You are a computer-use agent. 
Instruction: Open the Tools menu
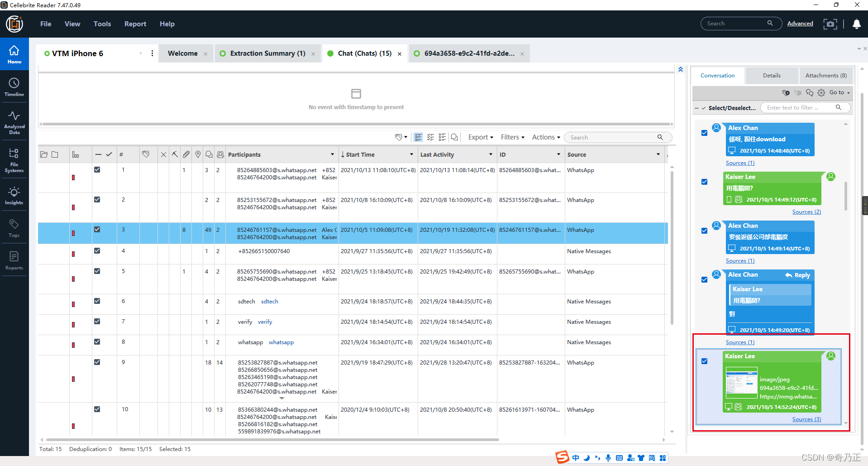[x=102, y=24]
